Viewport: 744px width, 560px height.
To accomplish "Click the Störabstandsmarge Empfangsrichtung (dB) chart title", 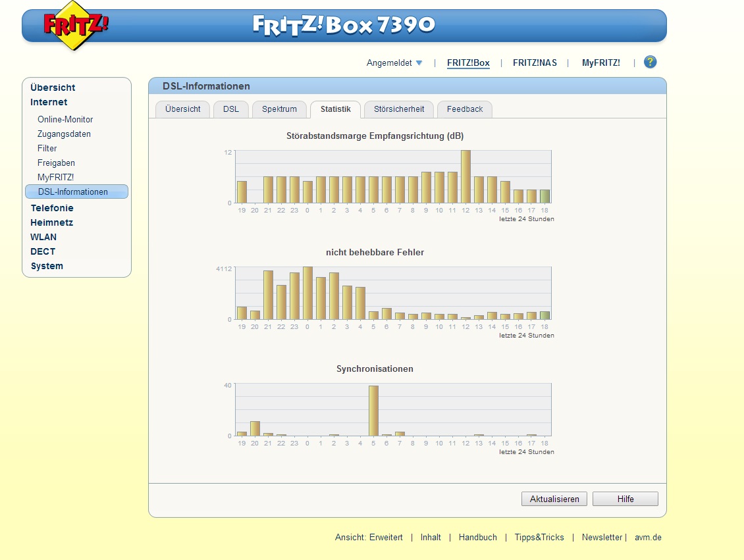I will click(375, 136).
